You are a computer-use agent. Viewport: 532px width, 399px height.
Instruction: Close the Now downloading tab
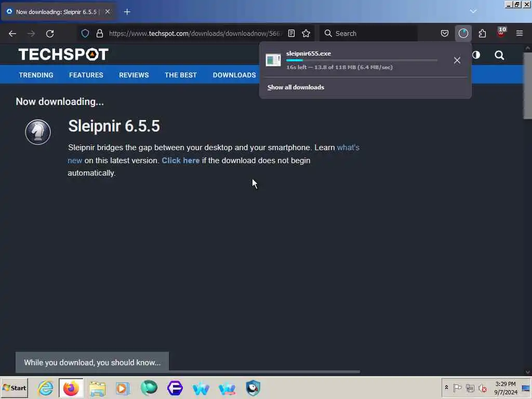tap(108, 11)
